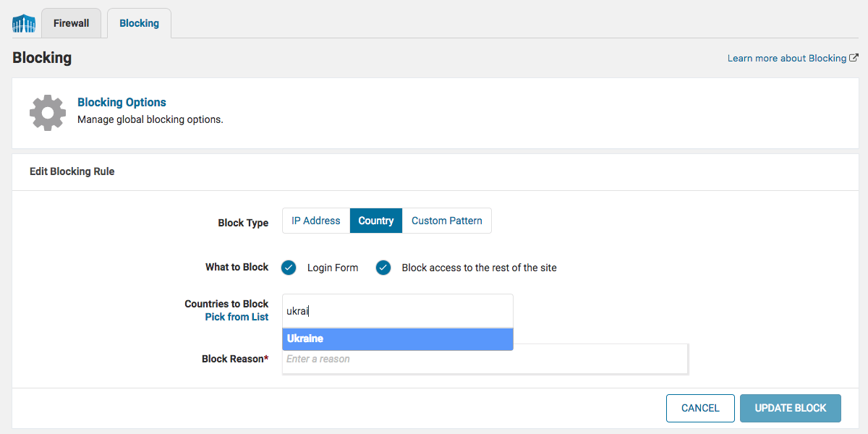Open the Blocking Options link

pyautogui.click(x=122, y=103)
